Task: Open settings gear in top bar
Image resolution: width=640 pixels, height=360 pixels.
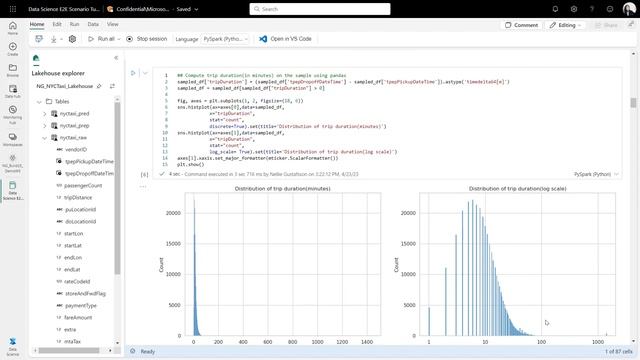Action: click(573, 9)
